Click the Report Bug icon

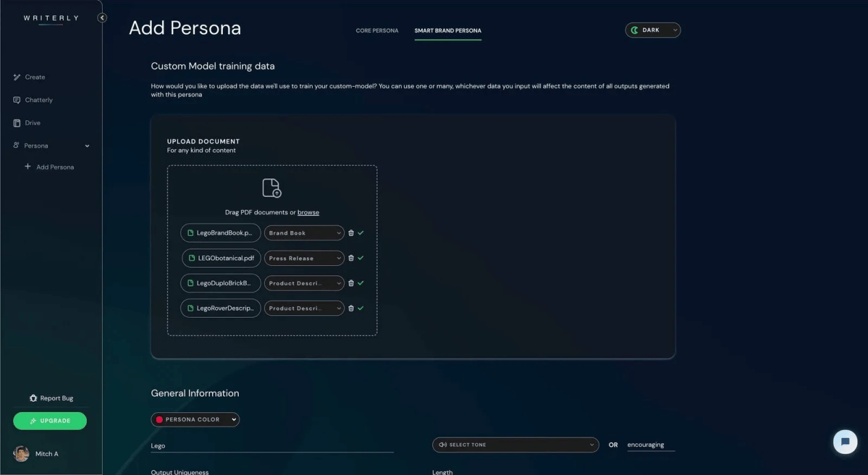34,398
